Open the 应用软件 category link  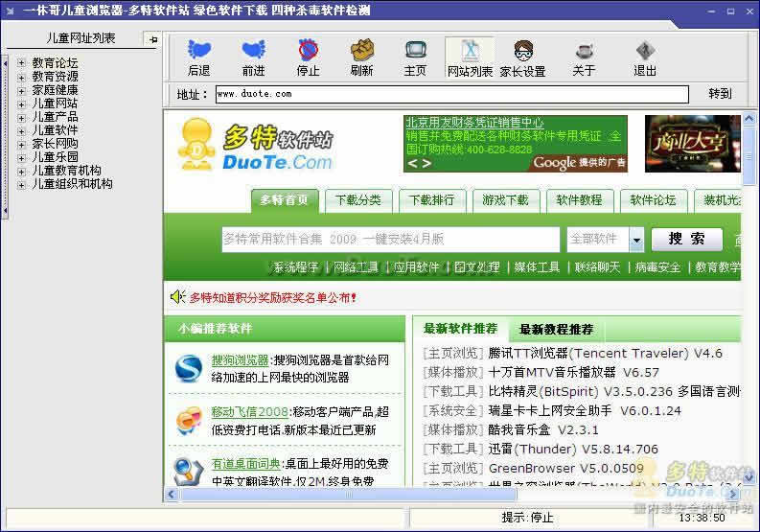[x=416, y=267]
